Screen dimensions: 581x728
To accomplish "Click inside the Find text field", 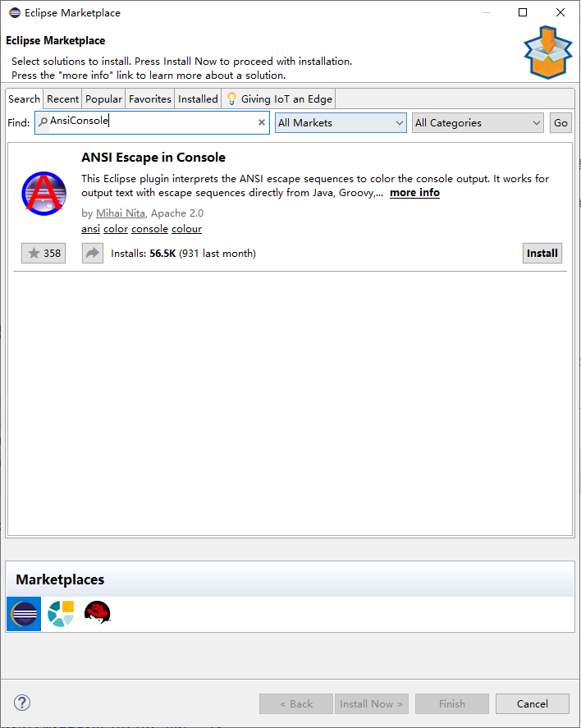I will click(152, 122).
